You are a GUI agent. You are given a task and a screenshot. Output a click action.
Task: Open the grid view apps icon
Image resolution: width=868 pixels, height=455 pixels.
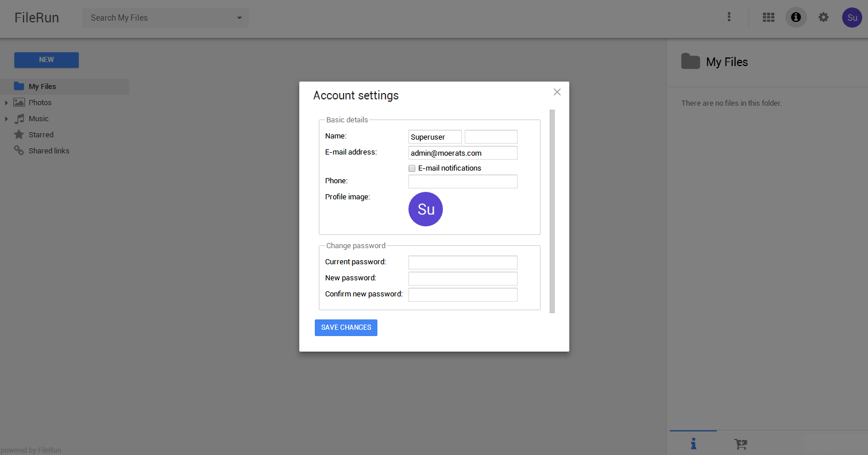pos(769,17)
